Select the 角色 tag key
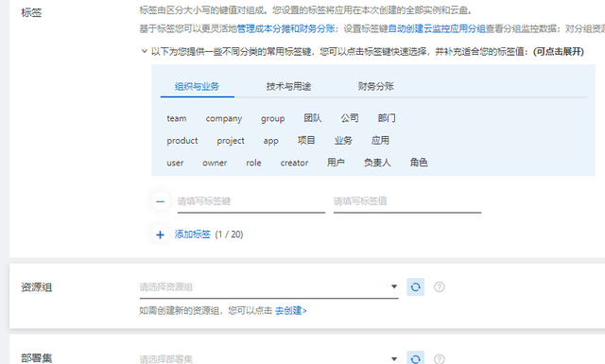605x364 pixels. [x=419, y=163]
